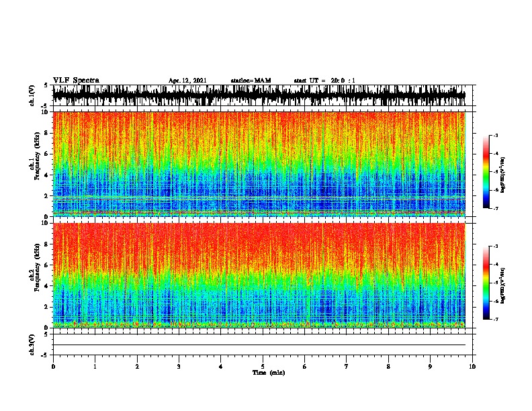Screen dimensions: 532x411
Task: Click the ch.1 color bar unit label
Action: [503, 175]
